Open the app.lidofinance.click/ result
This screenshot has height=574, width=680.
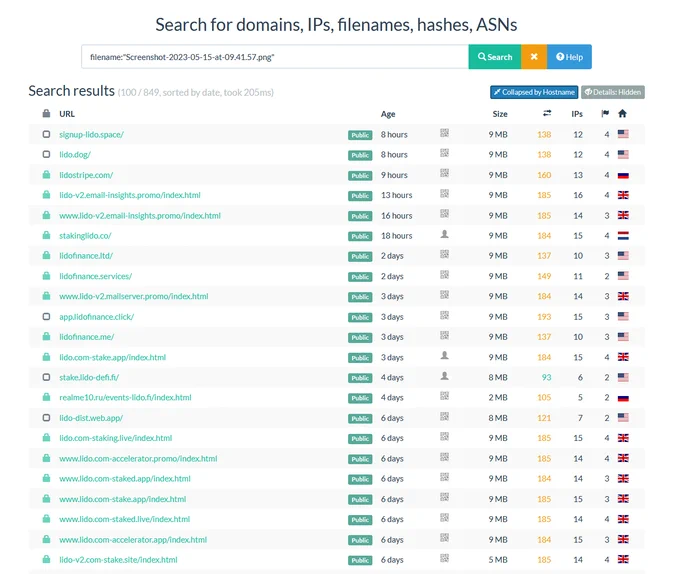(x=97, y=316)
